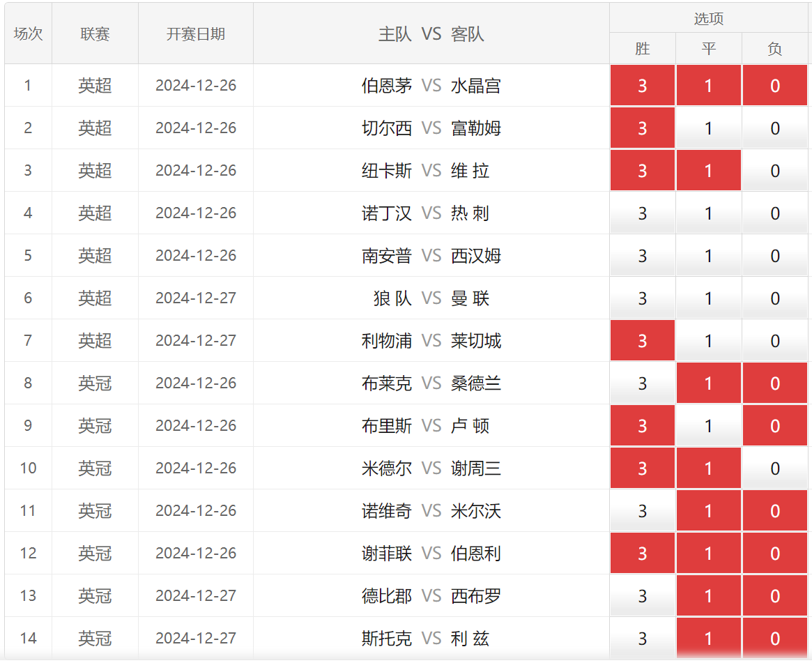The width and height of the screenshot is (812, 663).
Task: Click the 场次 column header
Action: coord(28,33)
